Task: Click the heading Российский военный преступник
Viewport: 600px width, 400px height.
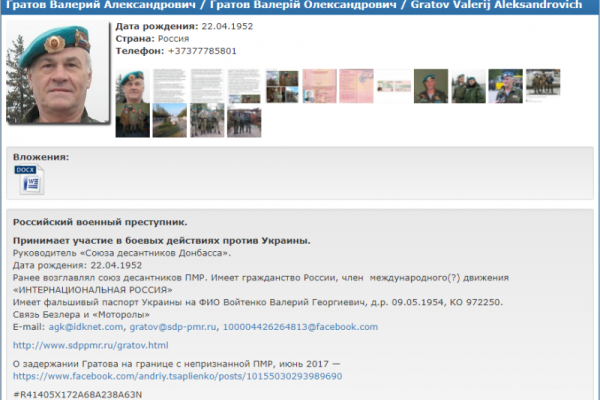Action: [x=100, y=222]
